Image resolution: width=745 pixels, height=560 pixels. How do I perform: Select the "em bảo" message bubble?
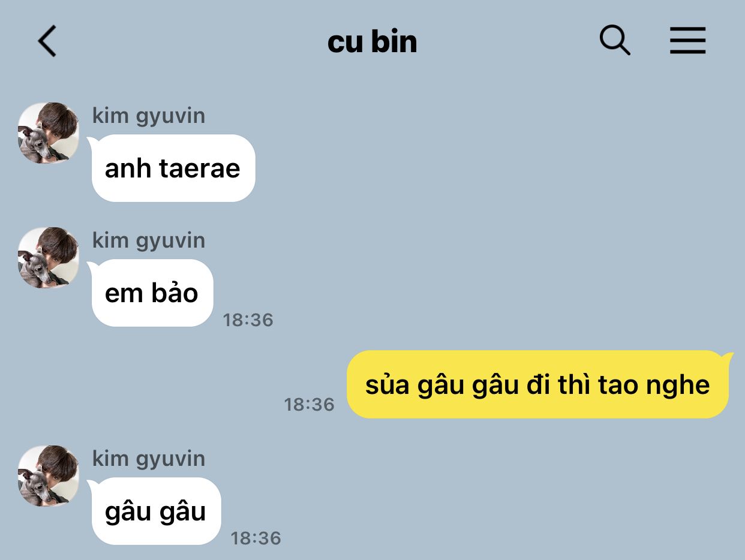pyautogui.click(x=152, y=293)
